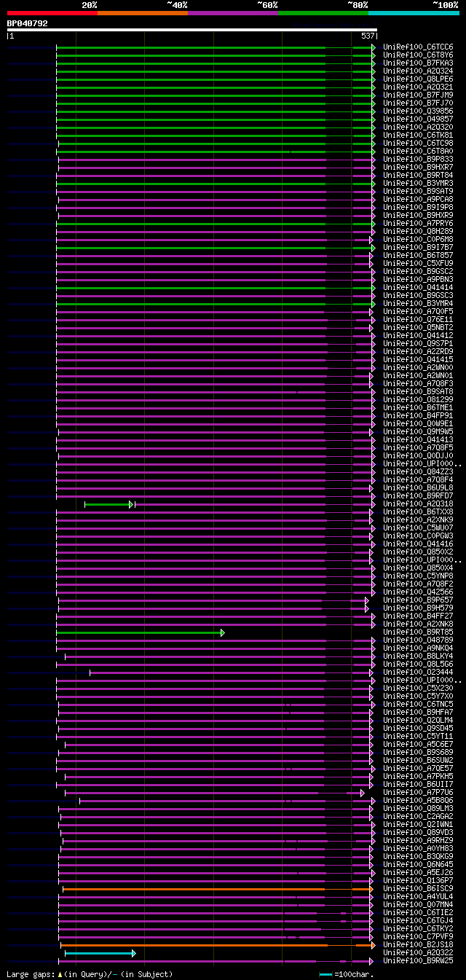Open UniRef100_Q42566 entry
The width and height of the screenshot is (466, 980).
pyautogui.click(x=418, y=592)
